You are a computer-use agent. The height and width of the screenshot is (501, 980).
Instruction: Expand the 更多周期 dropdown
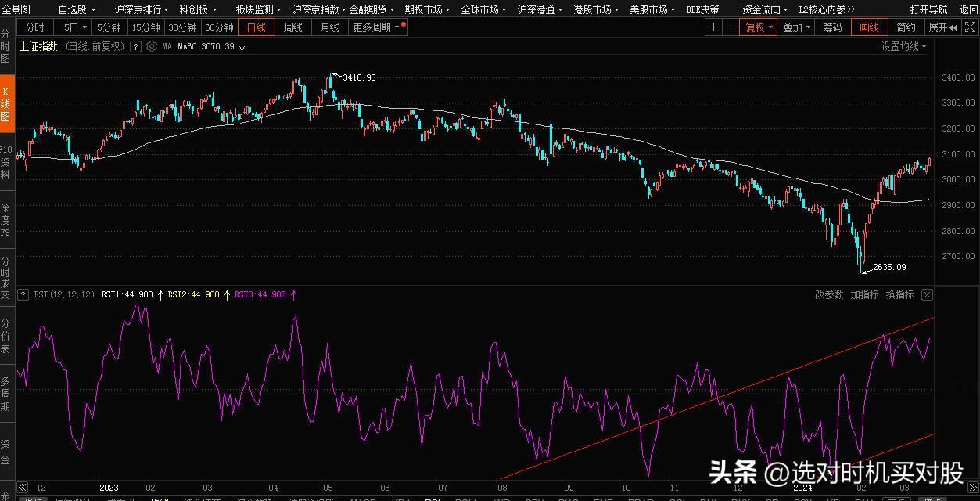pos(376,27)
